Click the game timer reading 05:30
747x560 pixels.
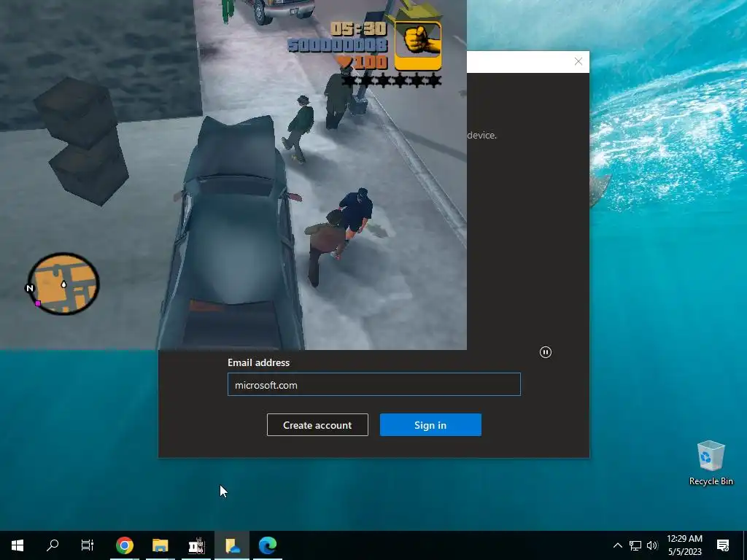[x=359, y=29]
